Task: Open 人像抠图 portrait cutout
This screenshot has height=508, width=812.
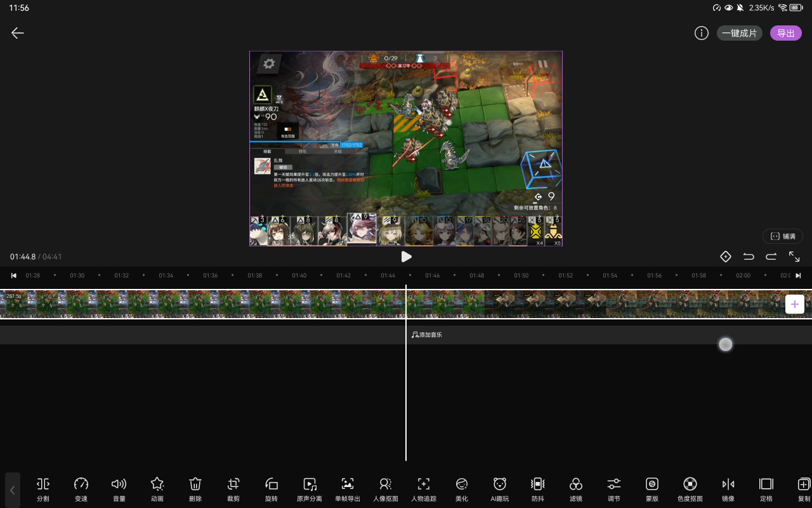Action: [386, 490]
